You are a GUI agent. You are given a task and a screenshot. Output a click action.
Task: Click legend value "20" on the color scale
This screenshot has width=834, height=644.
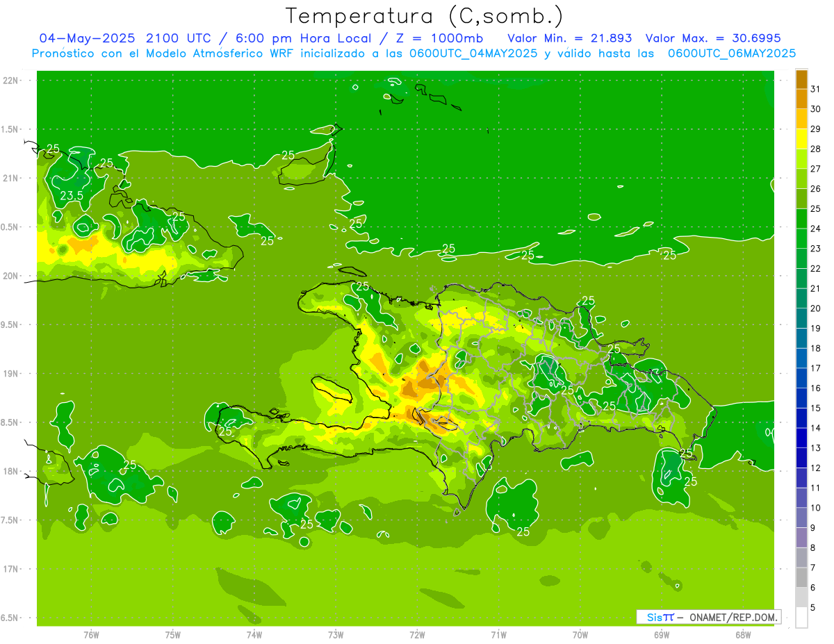click(816, 308)
